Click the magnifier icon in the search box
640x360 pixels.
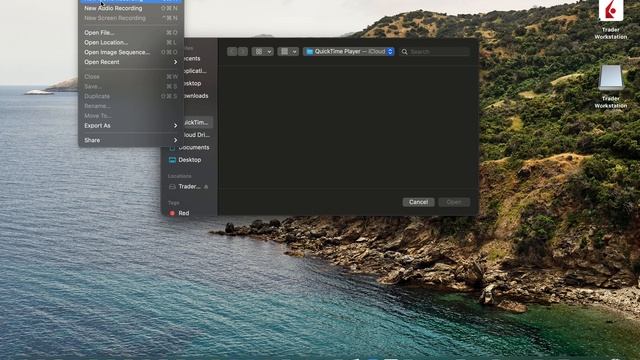[404, 52]
